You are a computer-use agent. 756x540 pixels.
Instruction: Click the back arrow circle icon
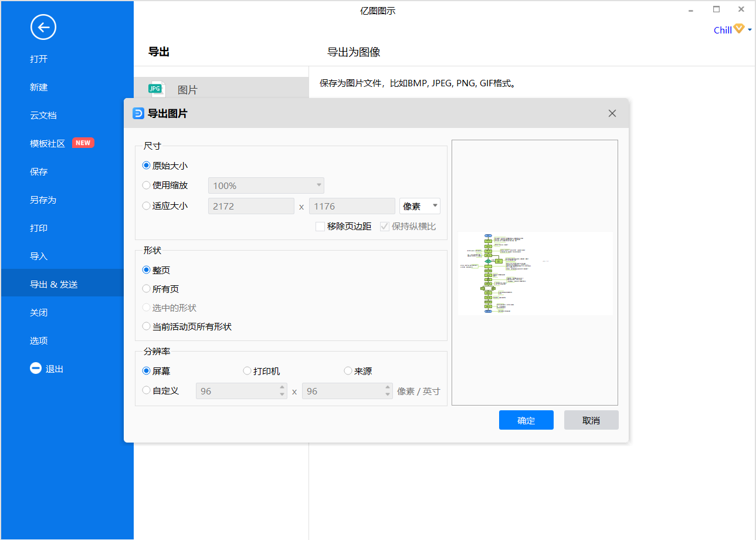tap(43, 27)
